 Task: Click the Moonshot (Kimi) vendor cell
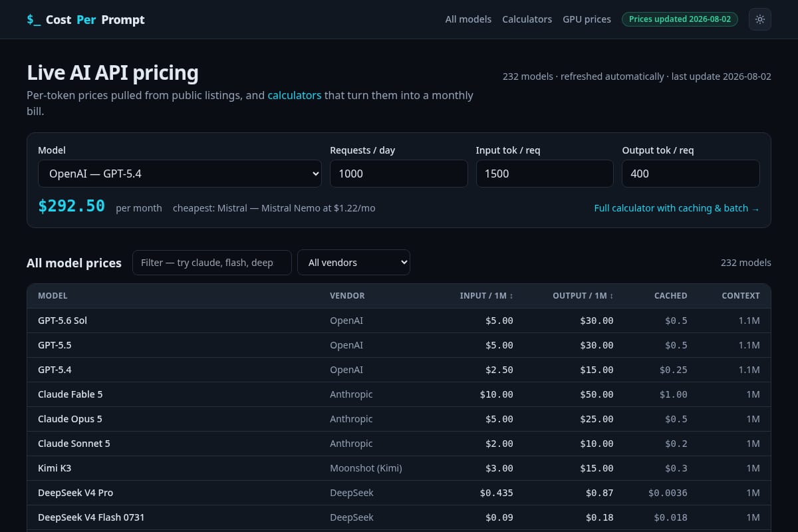point(366,468)
